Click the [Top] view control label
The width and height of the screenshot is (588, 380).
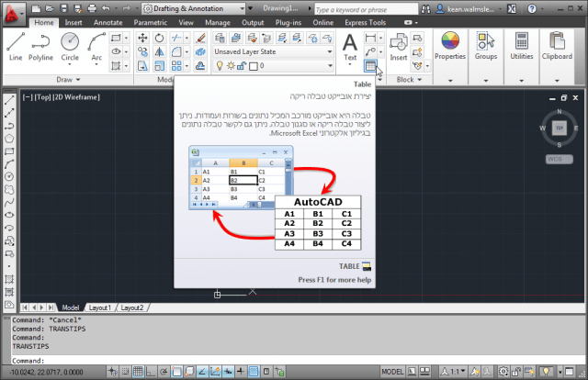(x=43, y=97)
